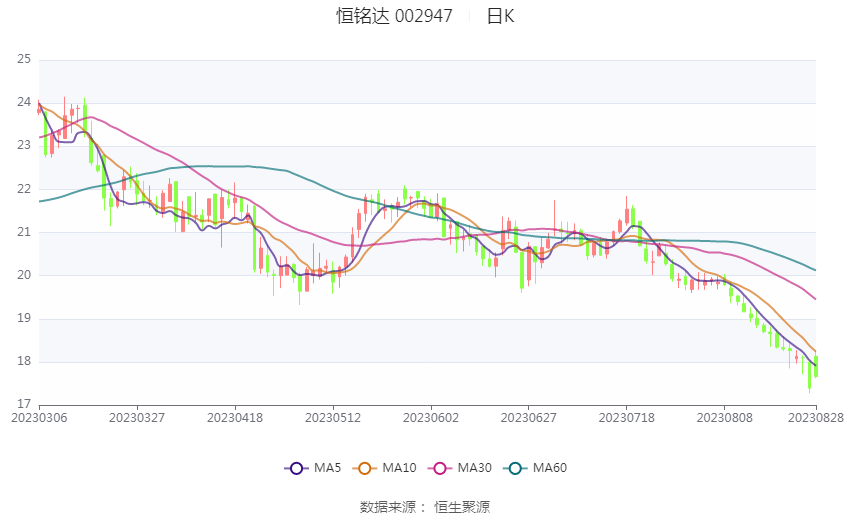Viewport: 850px width, 517px height.
Task: Click the 20230828 date label on x-axis
Action: point(815,418)
